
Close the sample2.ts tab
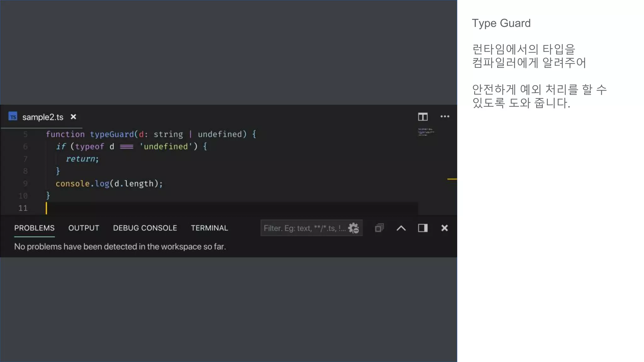tap(73, 117)
